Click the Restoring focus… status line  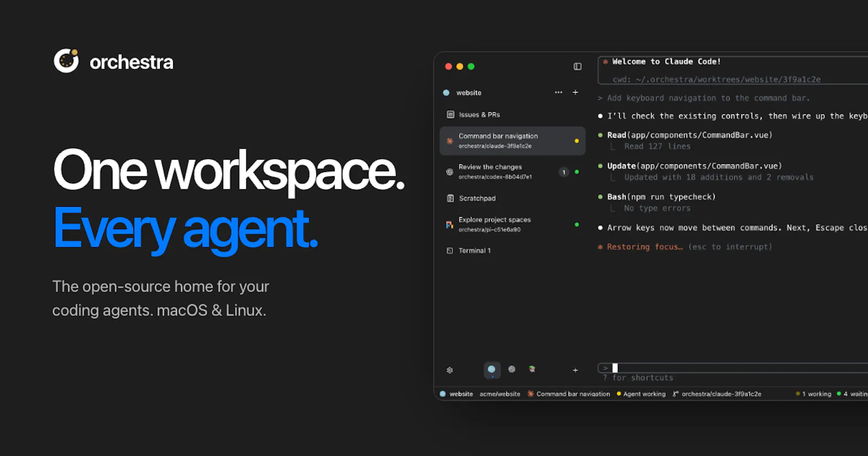684,247
